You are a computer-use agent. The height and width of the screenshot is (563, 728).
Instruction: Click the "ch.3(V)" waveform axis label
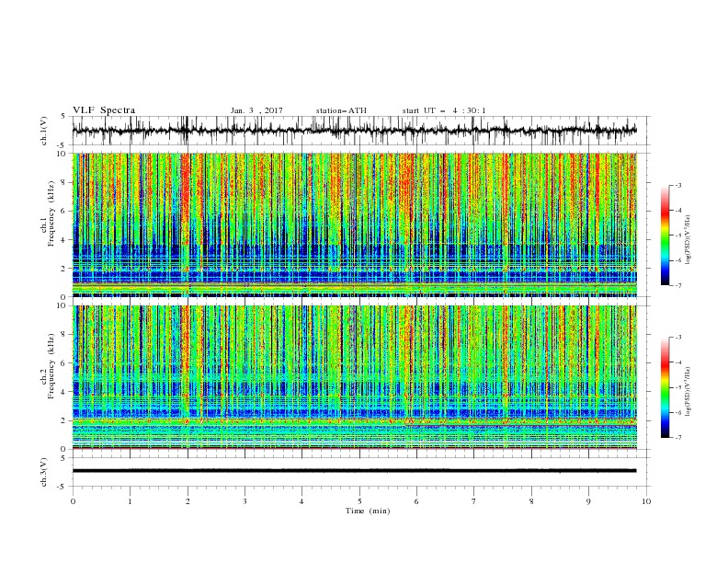point(44,472)
